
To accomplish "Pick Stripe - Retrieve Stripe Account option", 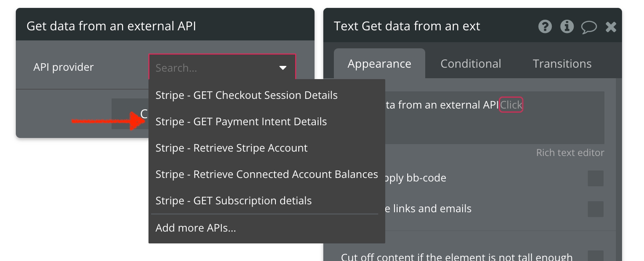I will point(232,148).
